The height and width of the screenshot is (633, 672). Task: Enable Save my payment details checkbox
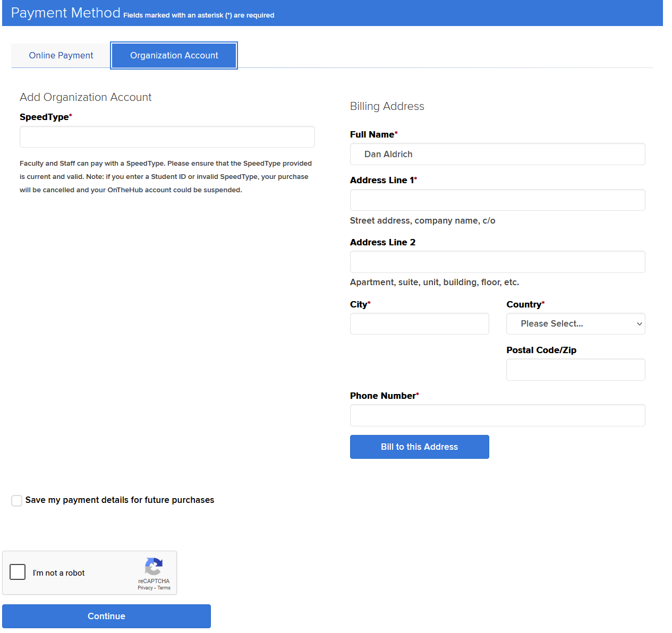(17, 501)
